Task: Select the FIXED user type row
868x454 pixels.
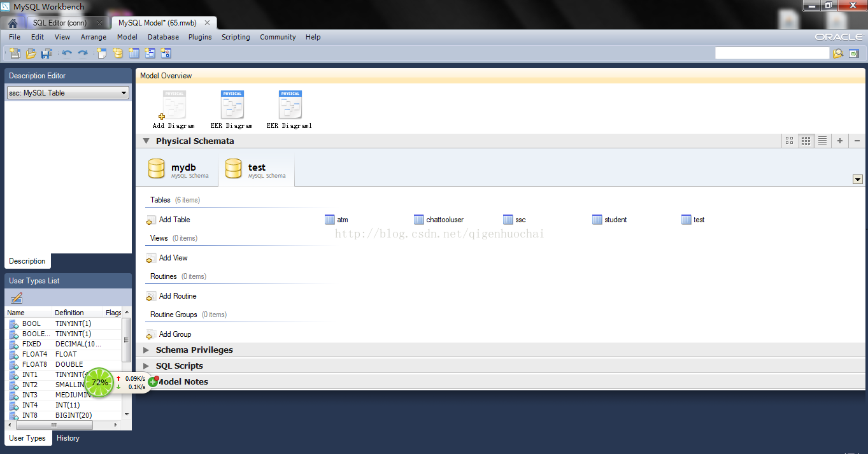Action: tap(63, 344)
